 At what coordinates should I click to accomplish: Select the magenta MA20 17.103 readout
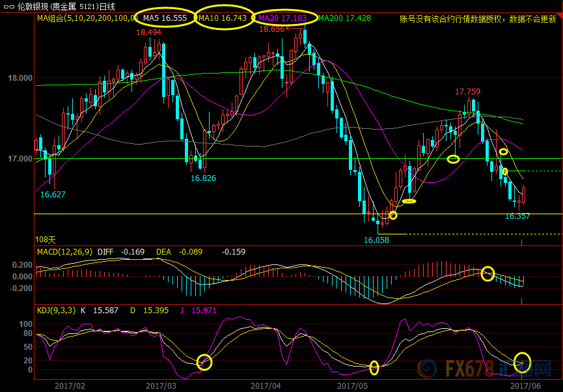[282, 18]
